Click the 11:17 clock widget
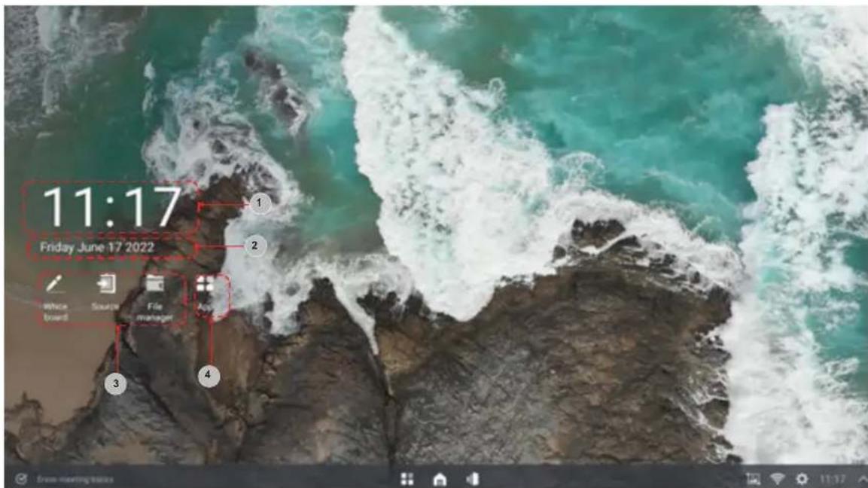Image resolution: width=868 pixels, height=488 pixels. tap(112, 206)
